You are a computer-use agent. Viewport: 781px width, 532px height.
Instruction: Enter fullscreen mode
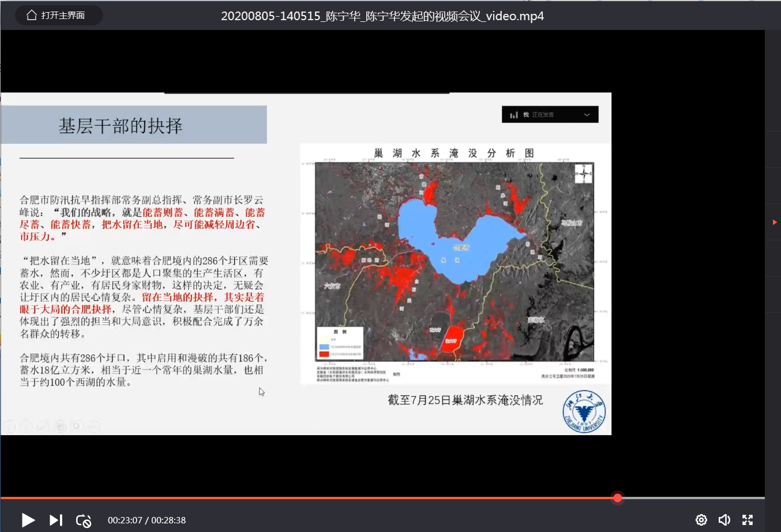pos(748,520)
